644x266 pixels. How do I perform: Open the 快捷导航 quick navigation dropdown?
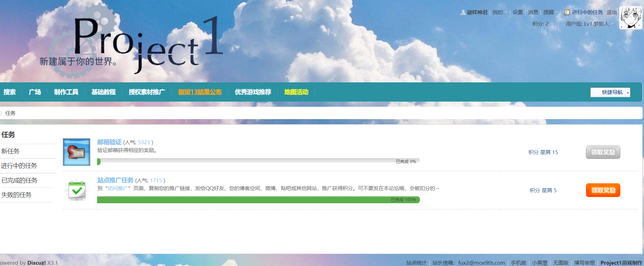pos(610,92)
